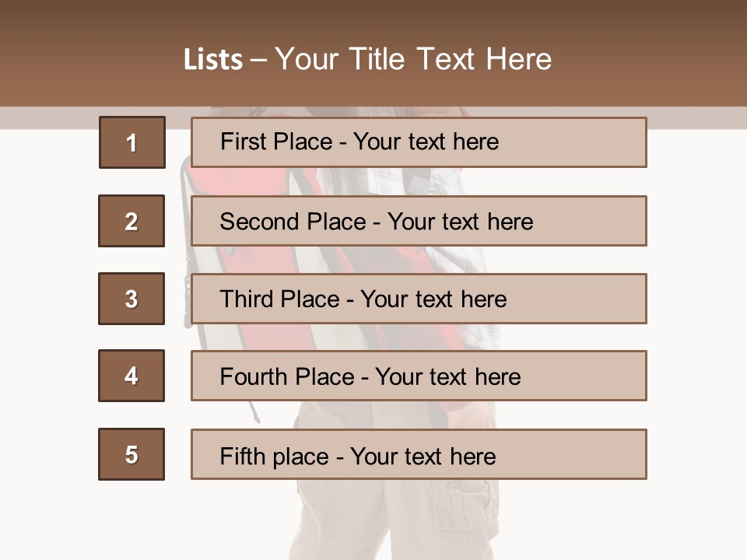This screenshot has height=560, width=747.
Task: Click the word Third in the list
Action: coord(245,299)
